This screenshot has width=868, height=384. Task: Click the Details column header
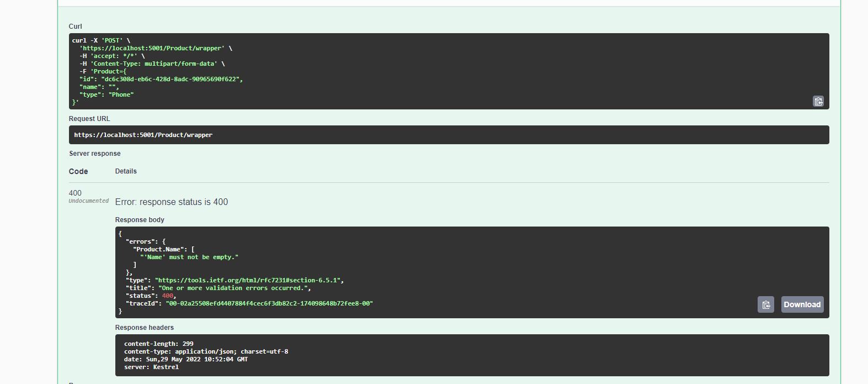pos(126,171)
